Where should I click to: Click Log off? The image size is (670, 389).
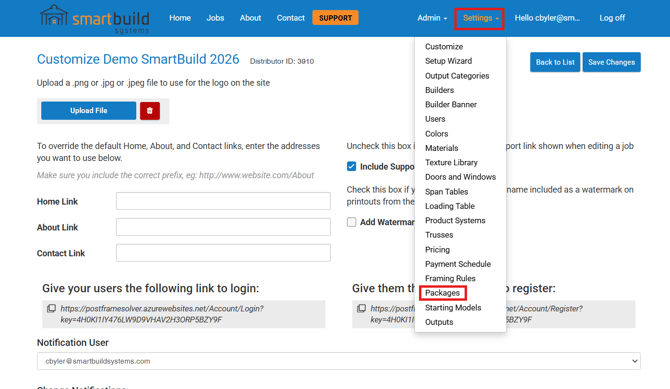612,18
